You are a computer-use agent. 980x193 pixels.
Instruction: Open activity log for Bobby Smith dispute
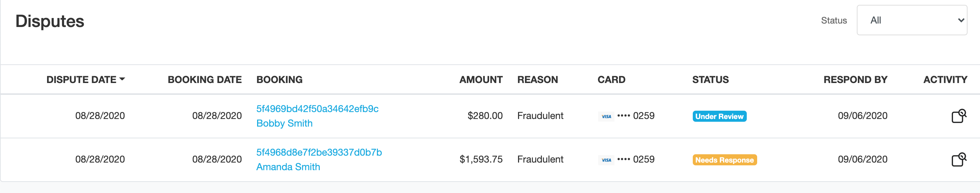959,116
